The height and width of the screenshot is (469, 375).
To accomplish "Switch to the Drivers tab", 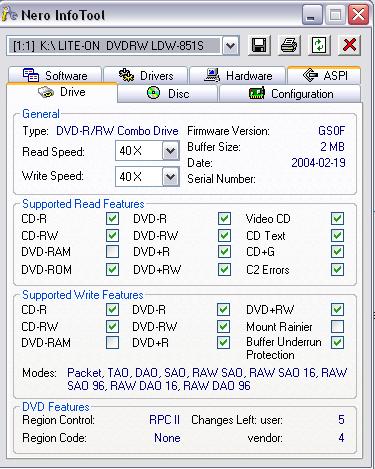I will (x=146, y=76).
